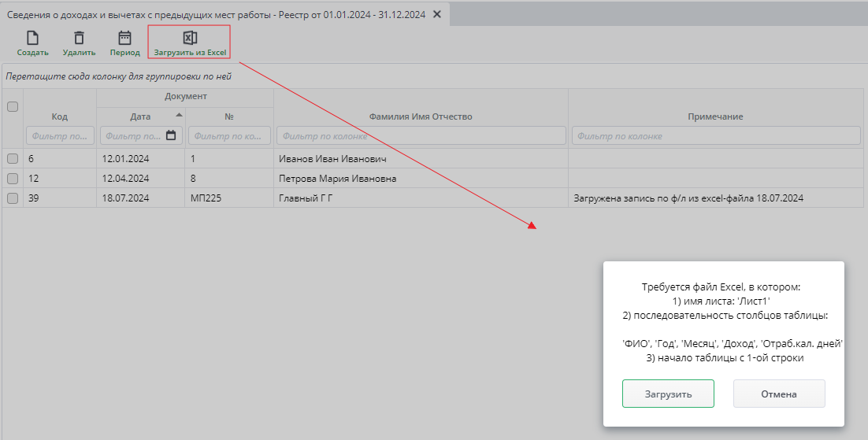
Task: Click document number 8 cell
Action: tap(229, 178)
